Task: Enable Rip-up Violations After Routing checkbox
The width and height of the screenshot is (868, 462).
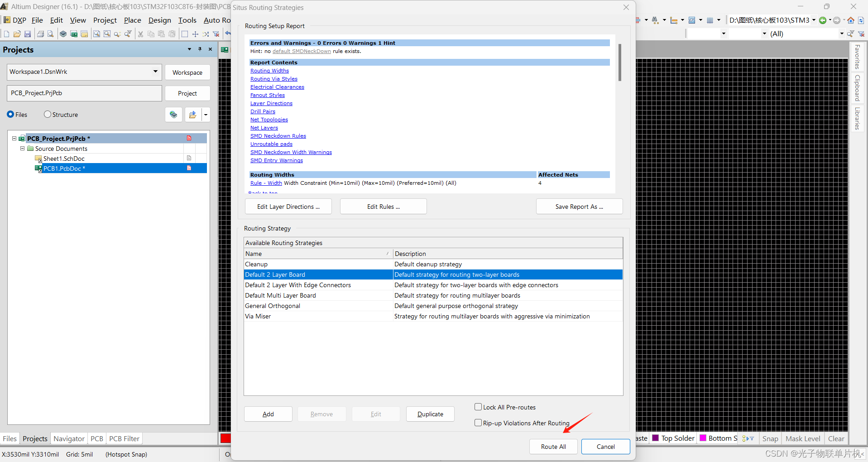Action: (x=478, y=423)
